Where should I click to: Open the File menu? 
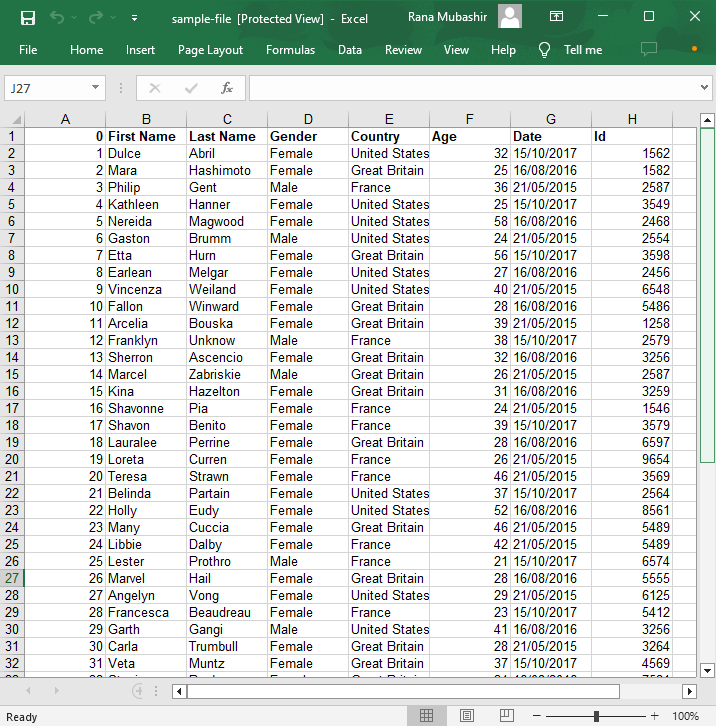[28, 50]
